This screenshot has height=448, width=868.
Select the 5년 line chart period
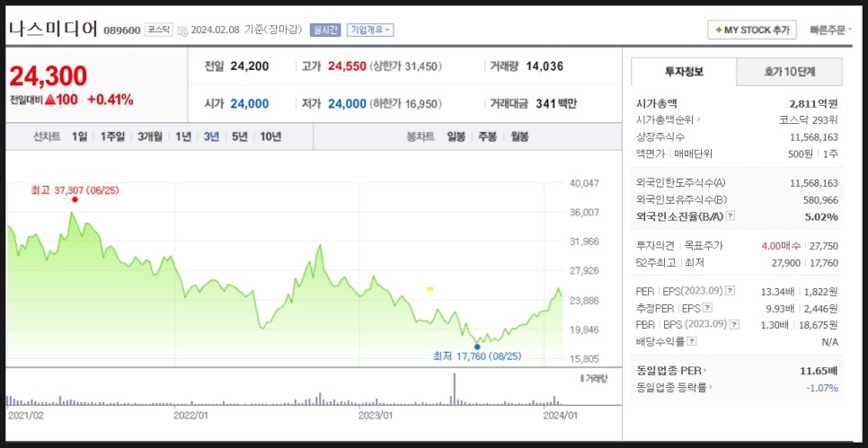[x=240, y=136]
